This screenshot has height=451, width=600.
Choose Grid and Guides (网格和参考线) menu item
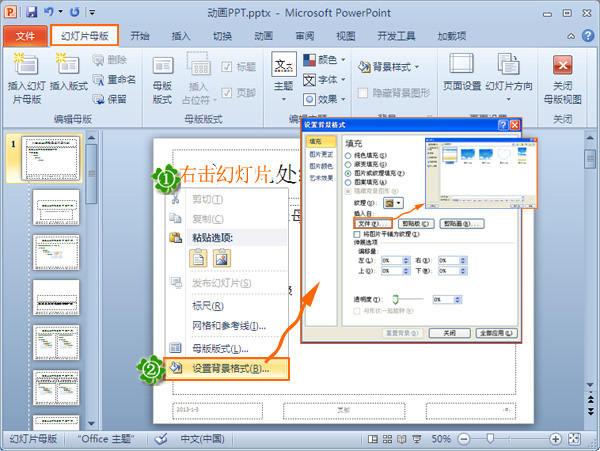point(229,326)
